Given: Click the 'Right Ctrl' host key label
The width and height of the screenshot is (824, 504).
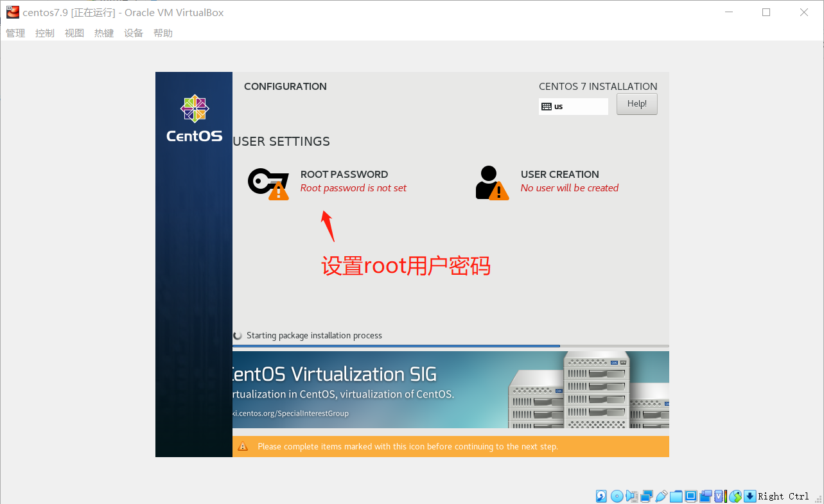Looking at the screenshot, I should pyautogui.click(x=784, y=496).
